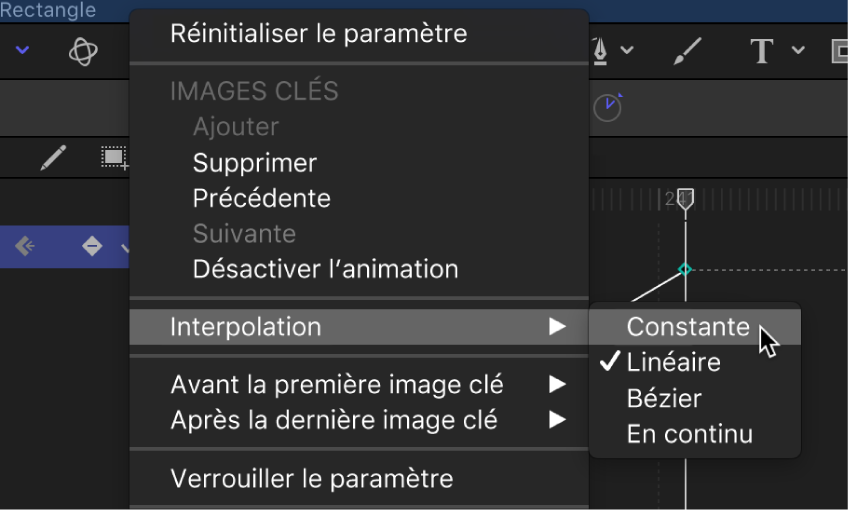Select the 3D transform orbit tool
Viewport: 849px width, 511px height.
tap(83, 51)
